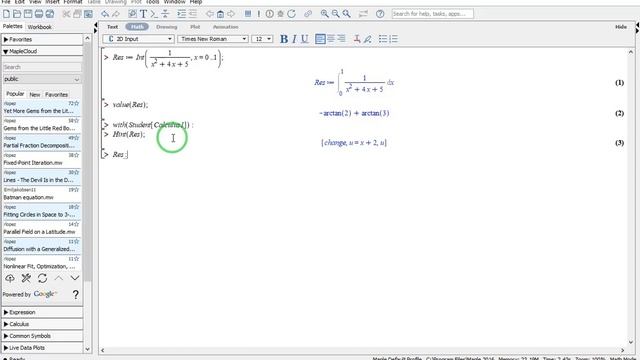Open the Tools menu
The image size is (640, 360).
click(x=153, y=2)
